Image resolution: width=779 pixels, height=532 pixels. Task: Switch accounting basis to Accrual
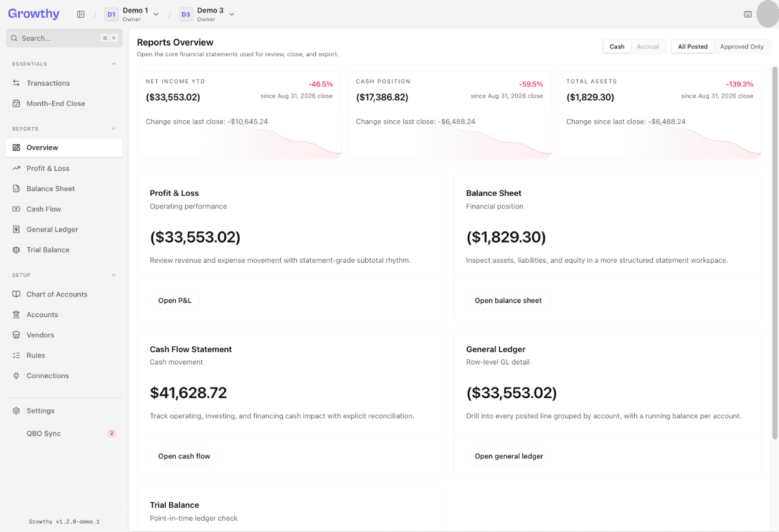tap(648, 47)
